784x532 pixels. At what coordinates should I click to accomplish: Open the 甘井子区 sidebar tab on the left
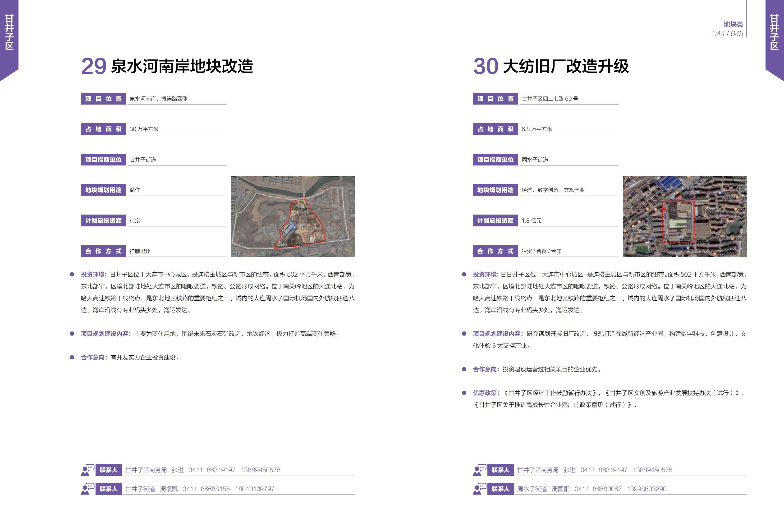[x=9, y=30]
